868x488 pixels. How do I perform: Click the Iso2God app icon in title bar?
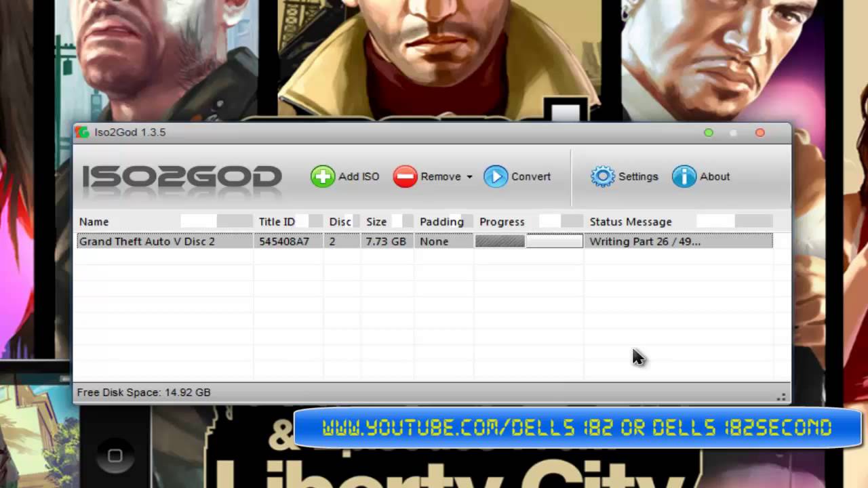pos(82,132)
